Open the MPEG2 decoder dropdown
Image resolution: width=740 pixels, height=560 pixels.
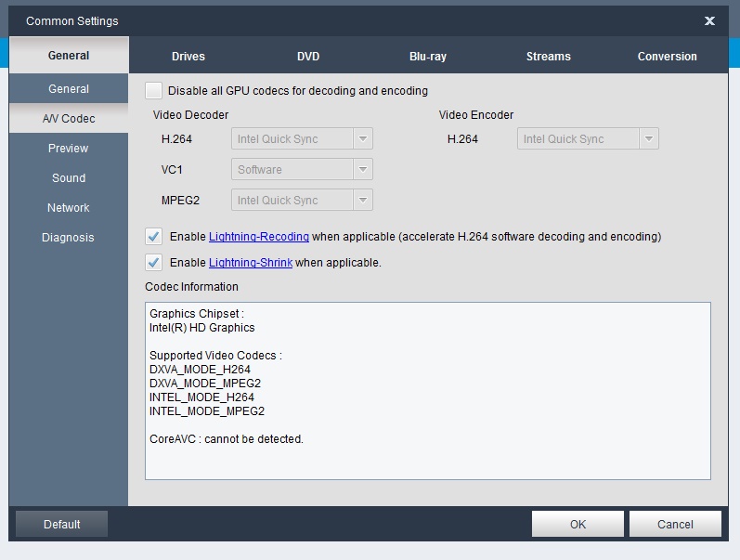[302, 201]
